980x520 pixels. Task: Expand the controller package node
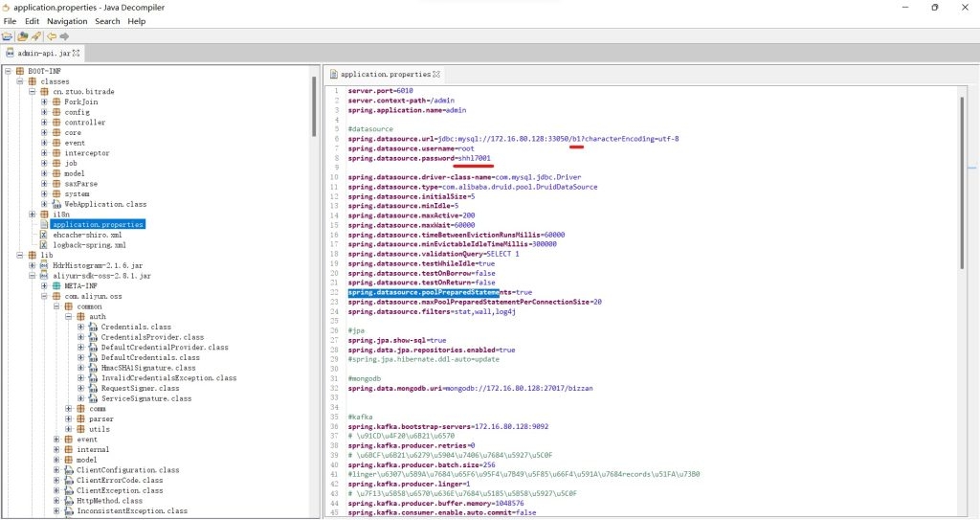44,123
